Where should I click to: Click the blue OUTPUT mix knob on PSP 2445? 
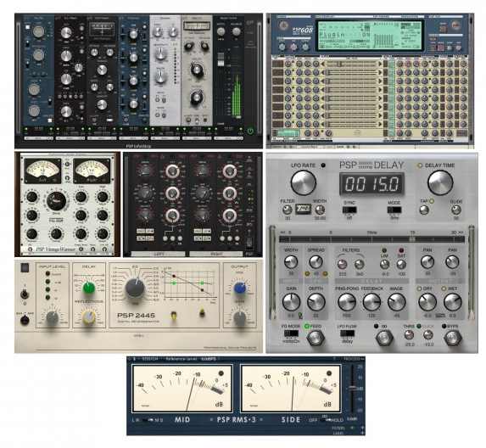pos(240,288)
